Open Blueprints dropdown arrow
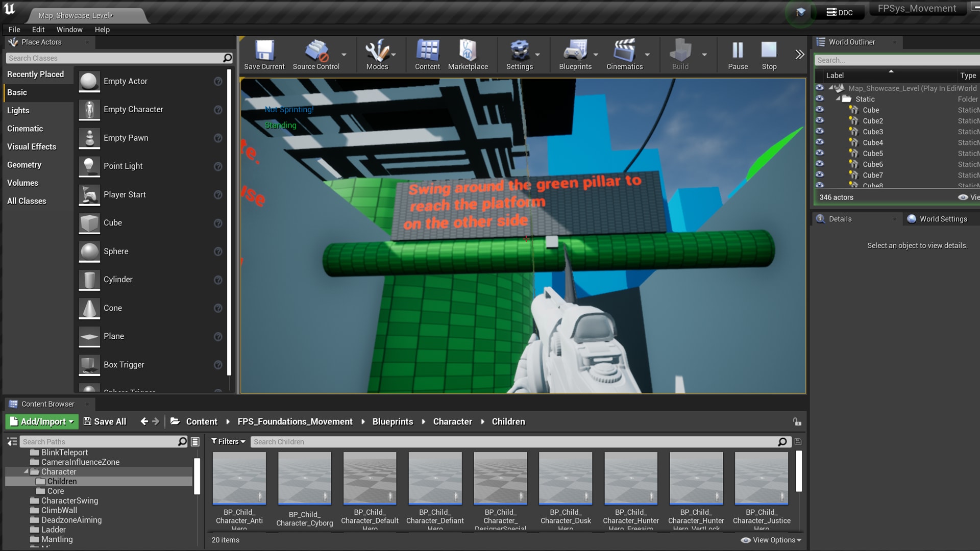This screenshot has height=551, width=980. point(596,55)
